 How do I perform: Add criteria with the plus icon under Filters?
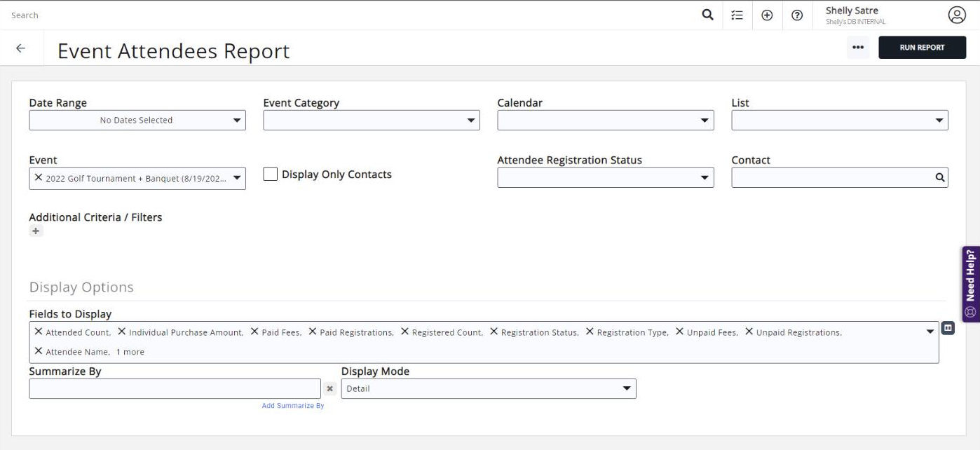(36, 231)
